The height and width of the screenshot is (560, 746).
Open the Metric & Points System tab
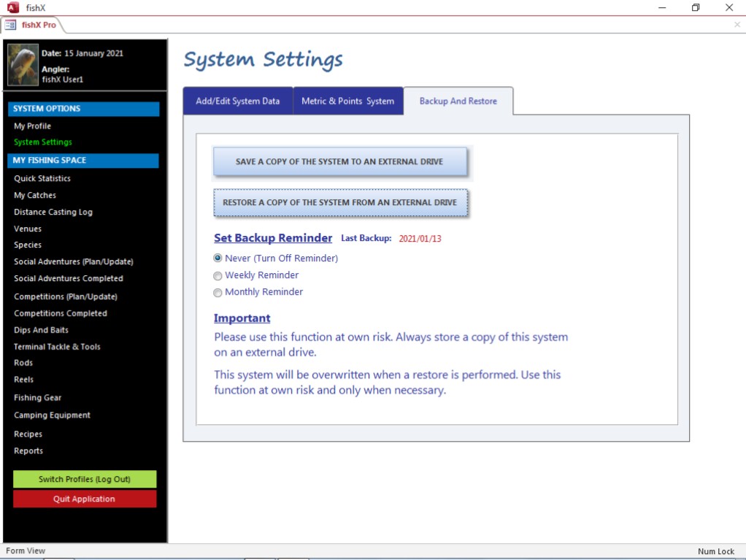point(347,101)
